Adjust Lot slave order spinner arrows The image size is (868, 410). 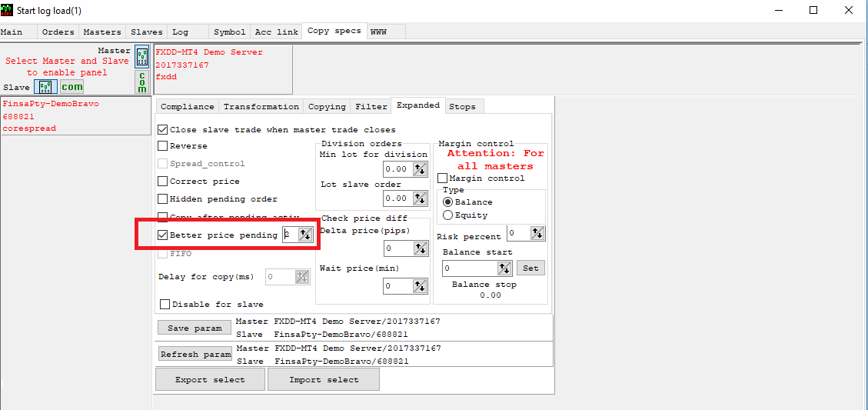[420, 198]
